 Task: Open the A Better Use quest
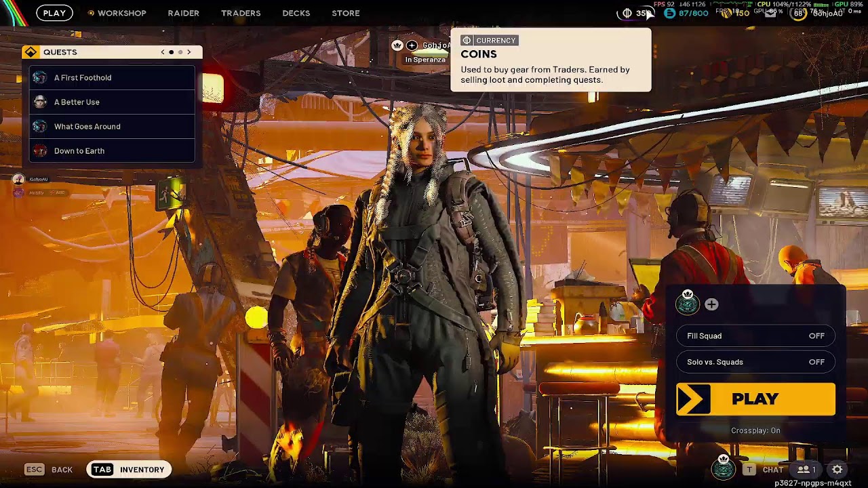click(x=112, y=102)
